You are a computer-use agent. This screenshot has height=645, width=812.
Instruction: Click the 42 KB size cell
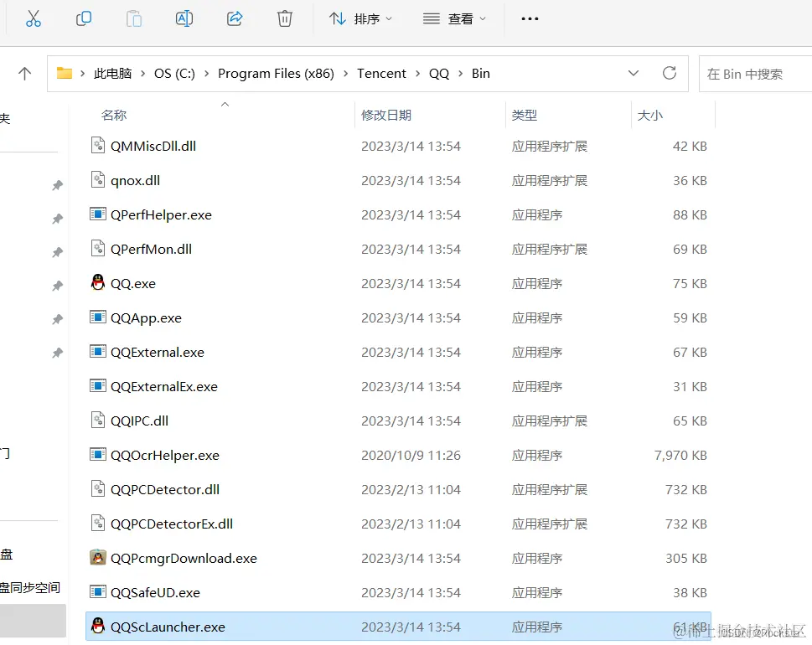[x=690, y=146]
